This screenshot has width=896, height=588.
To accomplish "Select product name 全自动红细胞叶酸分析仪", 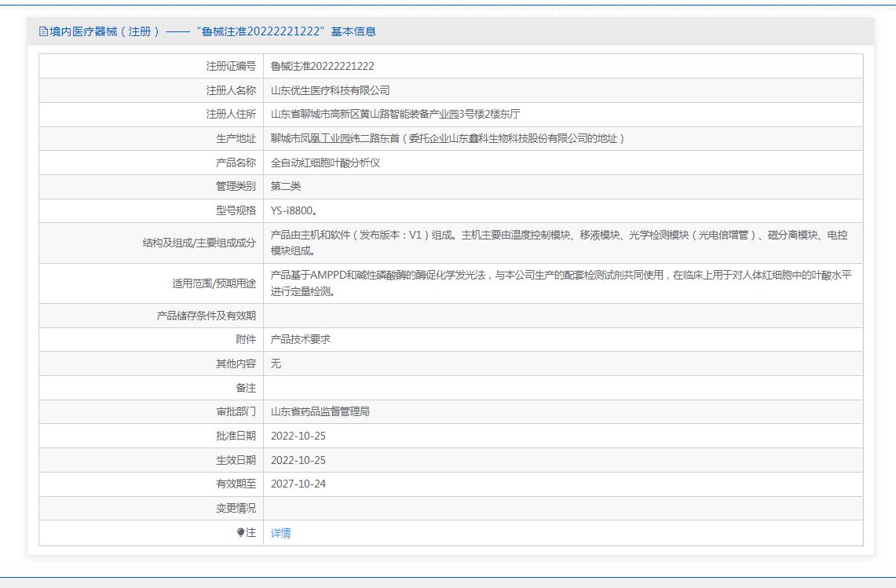I will [x=325, y=163].
